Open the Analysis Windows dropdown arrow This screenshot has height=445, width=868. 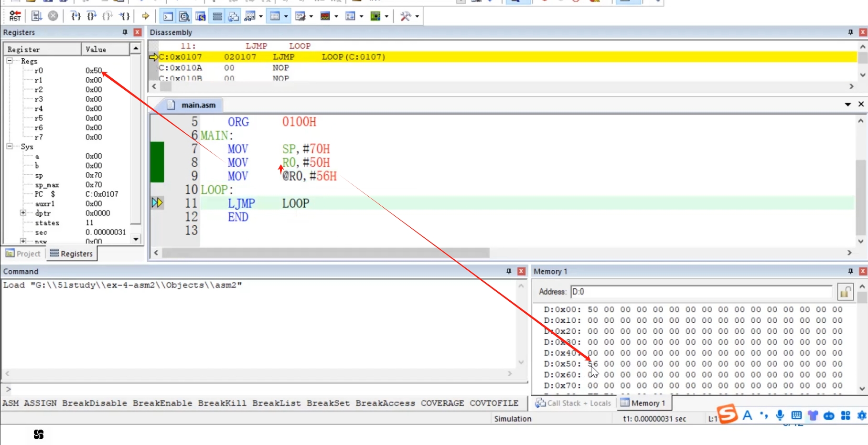336,17
